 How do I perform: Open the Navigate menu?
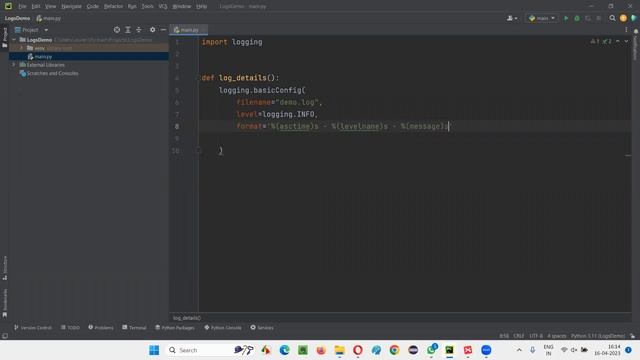click(x=71, y=7)
